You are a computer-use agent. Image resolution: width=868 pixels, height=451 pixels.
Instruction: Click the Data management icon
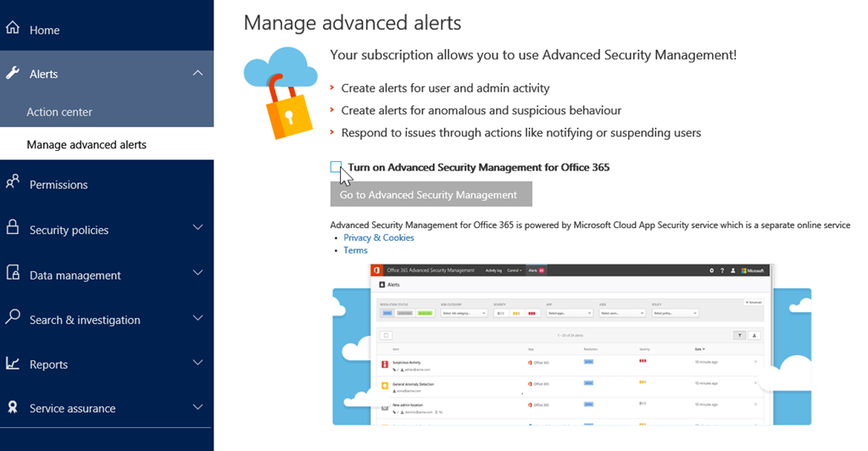pyautogui.click(x=13, y=274)
